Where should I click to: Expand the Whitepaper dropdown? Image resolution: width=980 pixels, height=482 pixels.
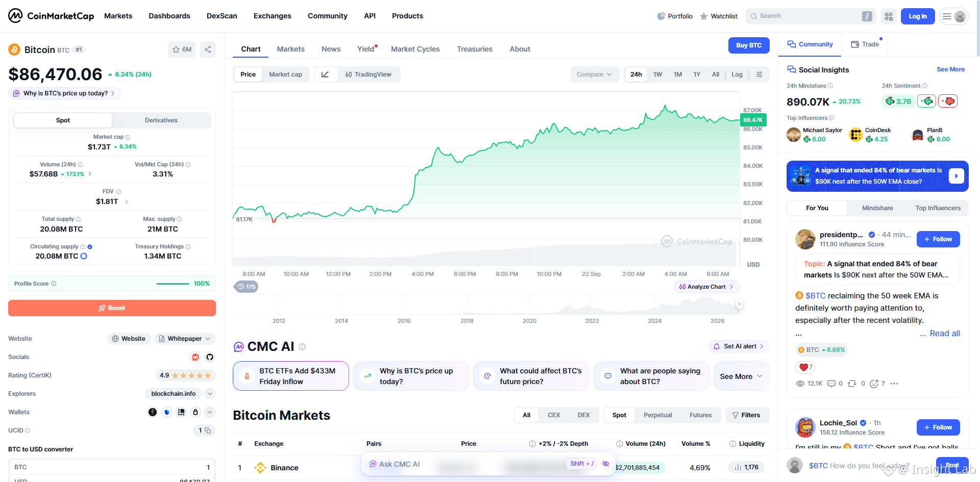pos(185,339)
